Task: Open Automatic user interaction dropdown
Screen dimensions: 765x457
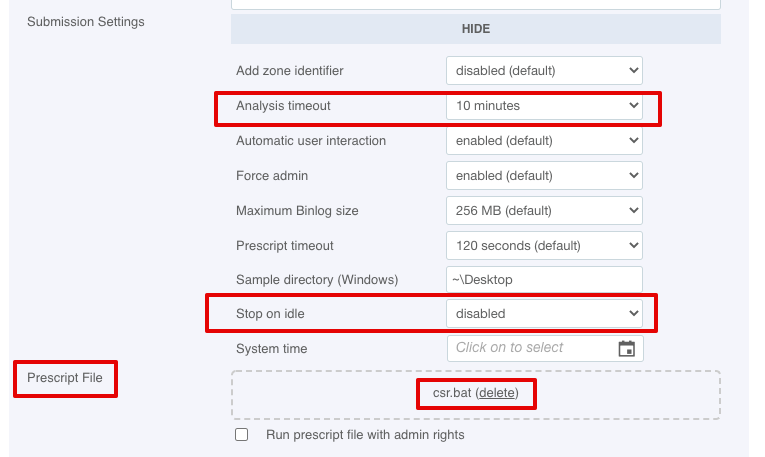Action: tap(544, 141)
